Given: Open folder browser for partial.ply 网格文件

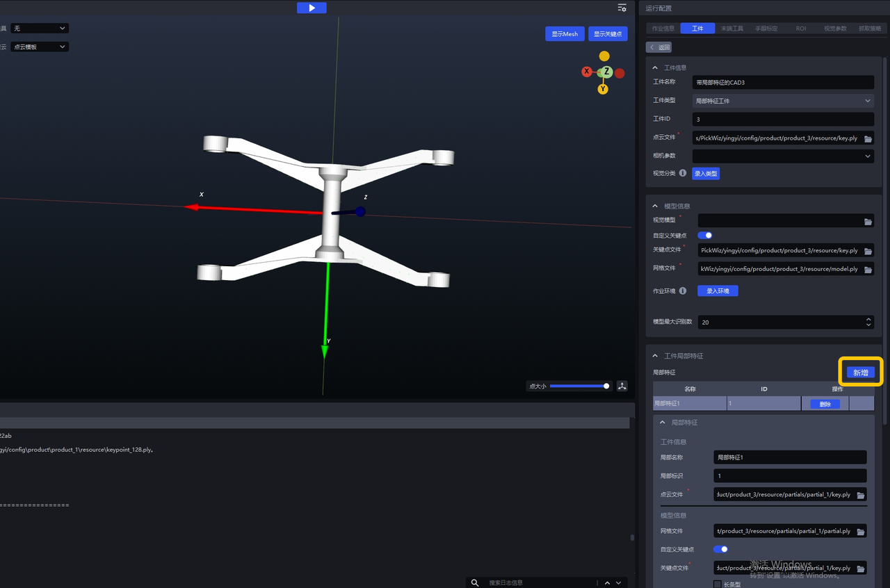Looking at the screenshot, I should pos(861,532).
